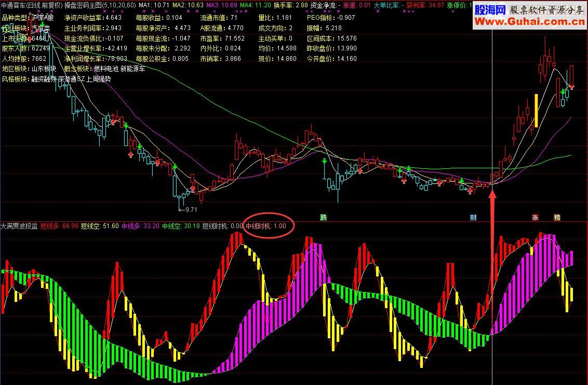The height and width of the screenshot is (385, 588).
Task: Select the MA3: 10.69 value
Action: tap(222, 5)
